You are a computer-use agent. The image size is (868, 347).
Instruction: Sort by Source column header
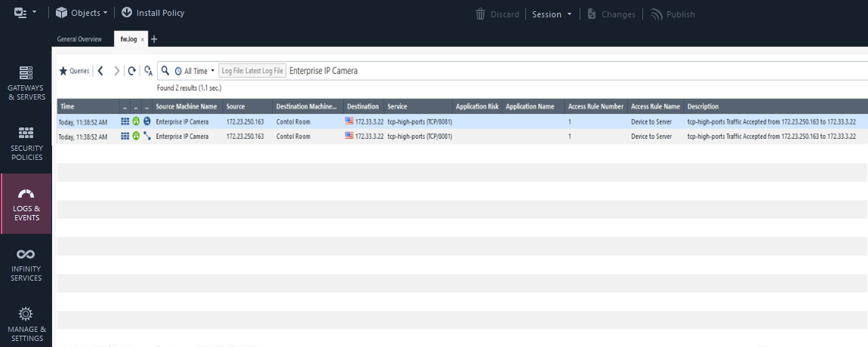coord(248,106)
